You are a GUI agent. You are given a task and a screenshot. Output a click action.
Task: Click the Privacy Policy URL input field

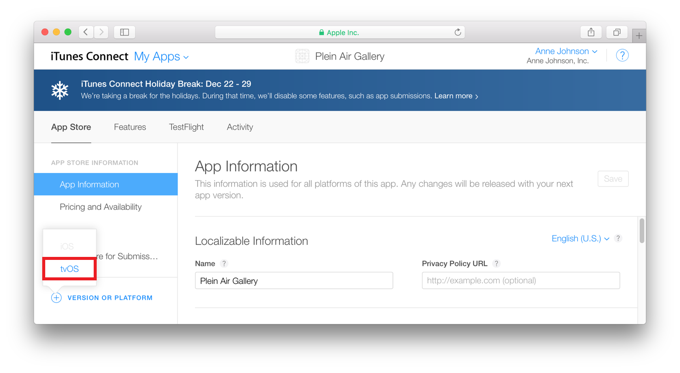coord(521,281)
